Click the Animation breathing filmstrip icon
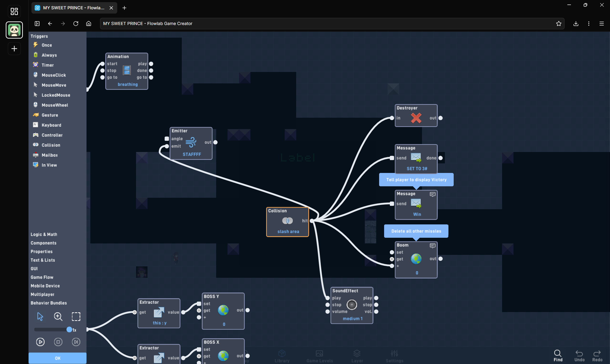Viewport: 610px width, 364px height. point(127,71)
